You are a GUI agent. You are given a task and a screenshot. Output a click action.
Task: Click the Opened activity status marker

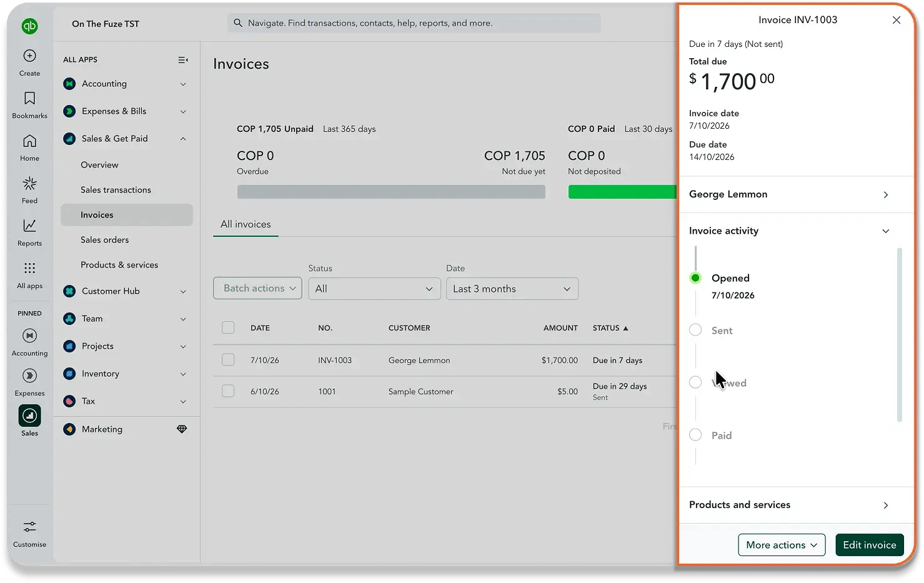click(x=695, y=278)
